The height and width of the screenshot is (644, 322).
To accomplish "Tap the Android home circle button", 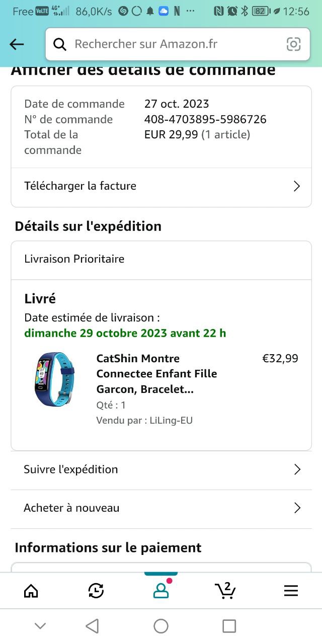I will click(x=161, y=626).
